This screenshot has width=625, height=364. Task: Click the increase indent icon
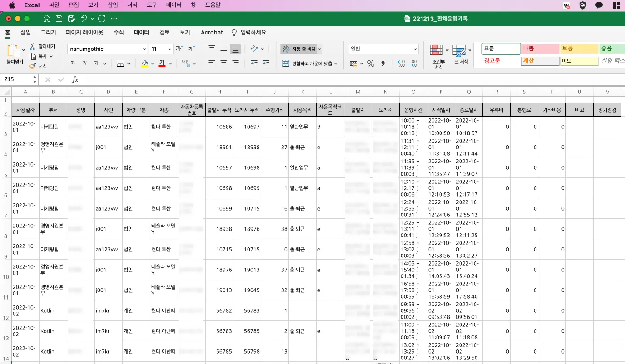[x=266, y=64]
